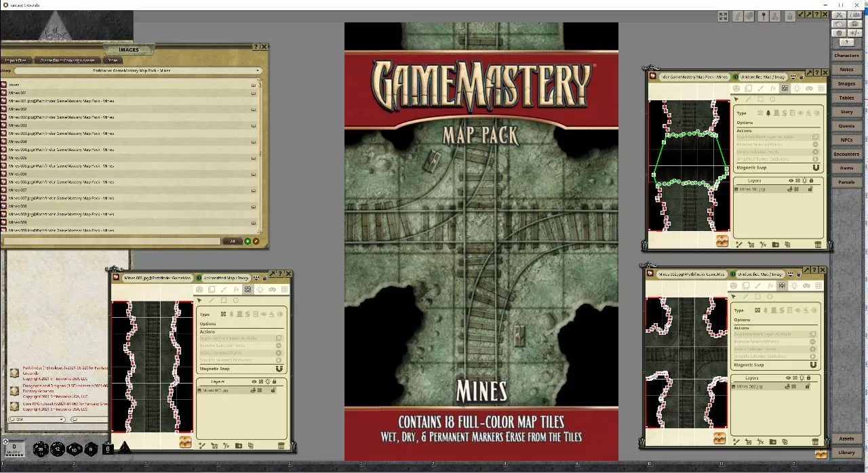
Task: Click the Images window search field
Action: click(x=112, y=241)
